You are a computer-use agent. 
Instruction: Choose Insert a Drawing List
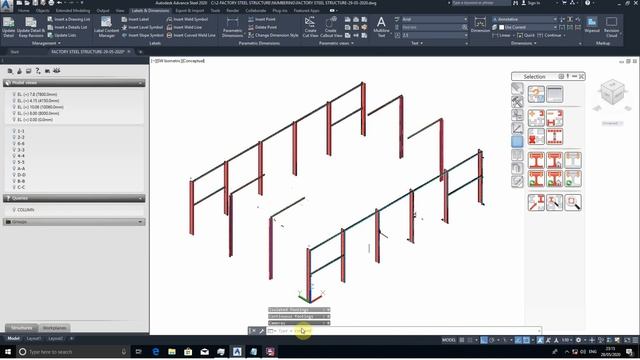(68, 19)
